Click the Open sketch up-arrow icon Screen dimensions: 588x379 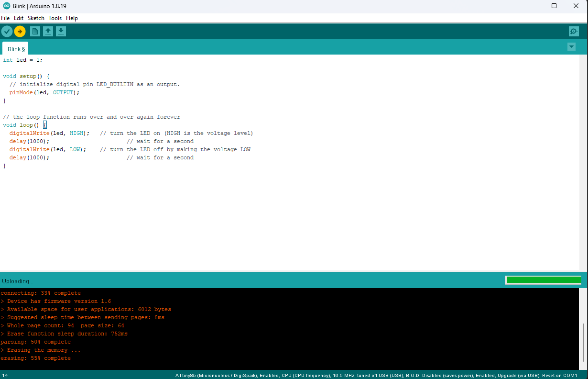coord(48,32)
